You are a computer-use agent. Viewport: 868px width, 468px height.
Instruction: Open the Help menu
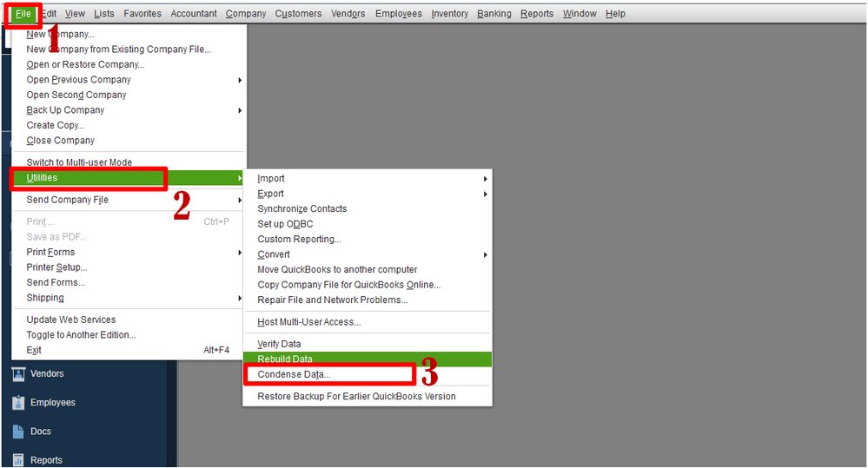tap(615, 14)
